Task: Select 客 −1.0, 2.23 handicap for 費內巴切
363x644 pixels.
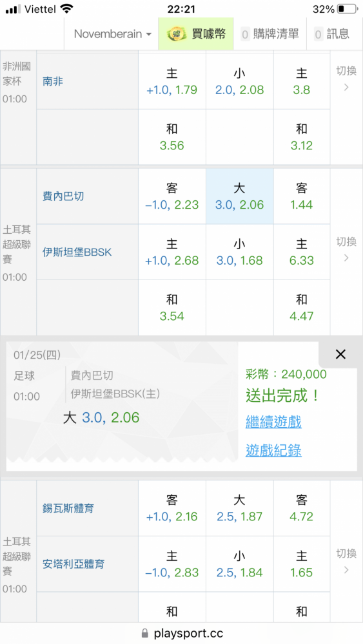Action: (x=172, y=196)
